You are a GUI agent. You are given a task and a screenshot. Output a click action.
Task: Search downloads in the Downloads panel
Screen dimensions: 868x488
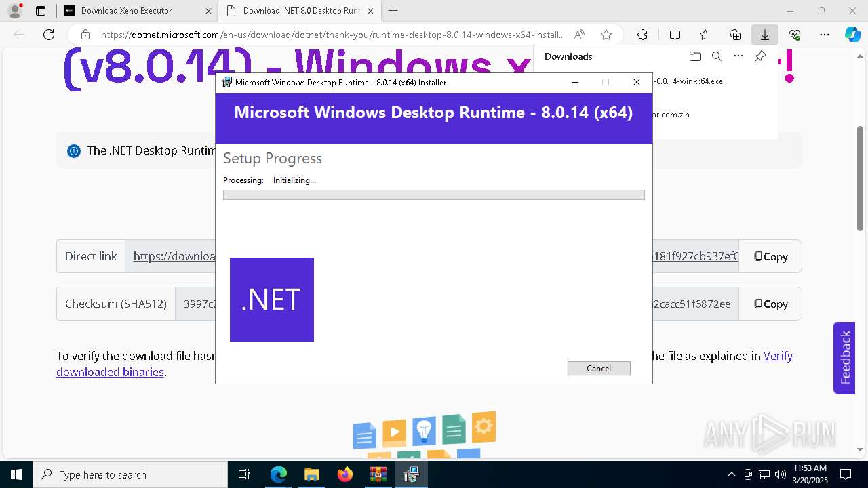click(x=716, y=56)
